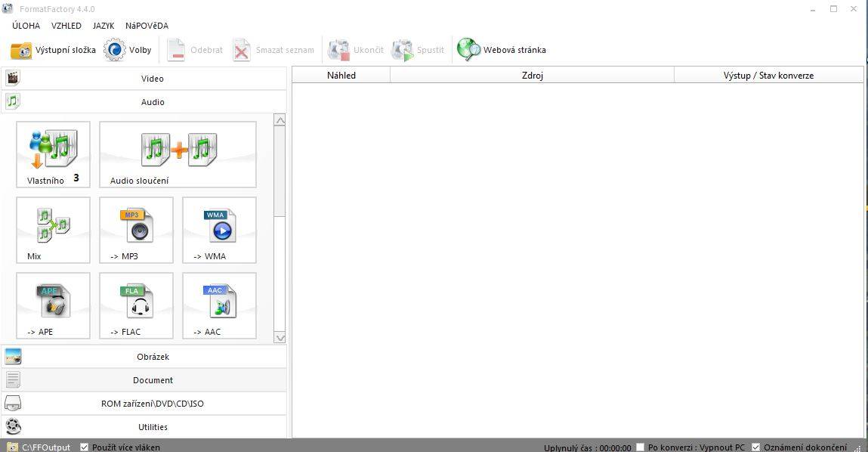Click the C:\FFOutput path link
The width and height of the screenshot is (868, 452).
46,447
